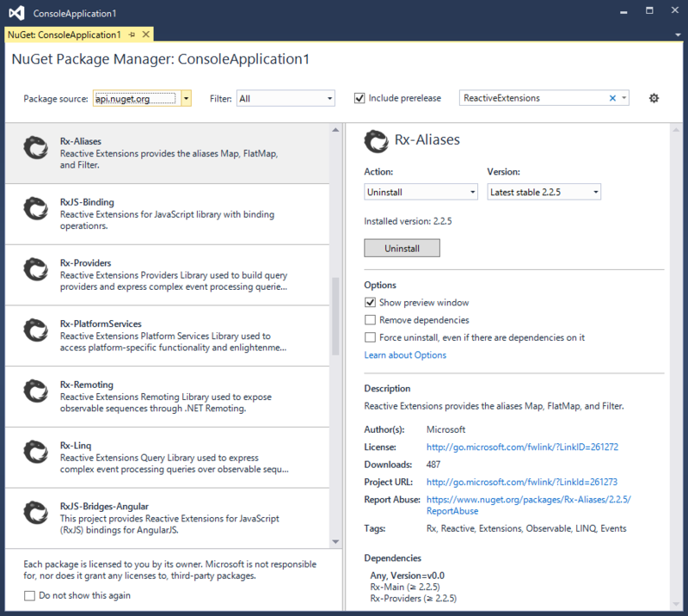Click the Rx-PlatformServices package icon
Image resolution: width=688 pixels, height=616 pixels.
pos(35,330)
